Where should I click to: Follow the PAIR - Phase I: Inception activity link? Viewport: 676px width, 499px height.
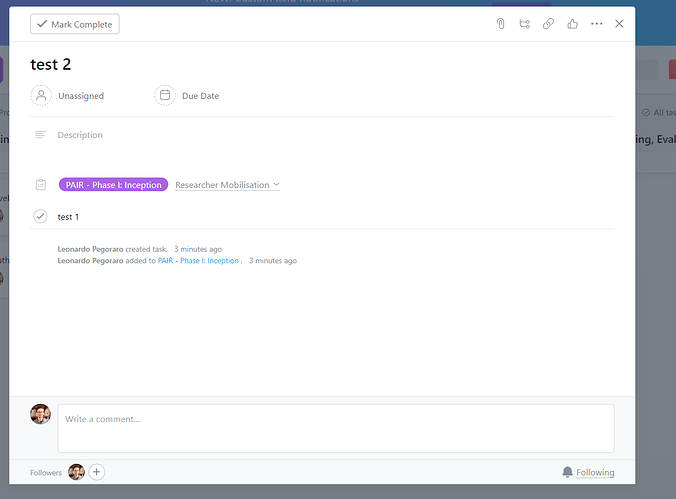[198, 260]
